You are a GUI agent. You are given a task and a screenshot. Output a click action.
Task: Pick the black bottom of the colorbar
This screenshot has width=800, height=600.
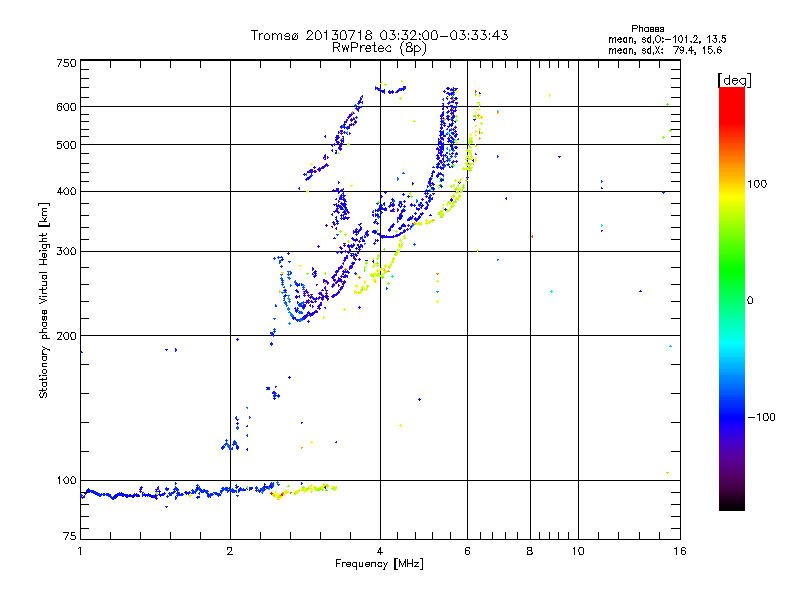click(731, 506)
